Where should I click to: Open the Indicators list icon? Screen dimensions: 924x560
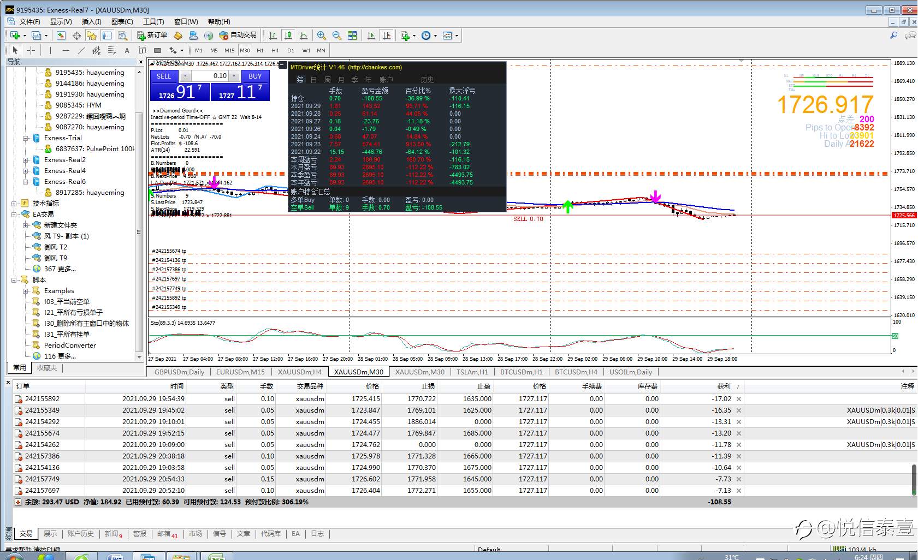(405, 35)
